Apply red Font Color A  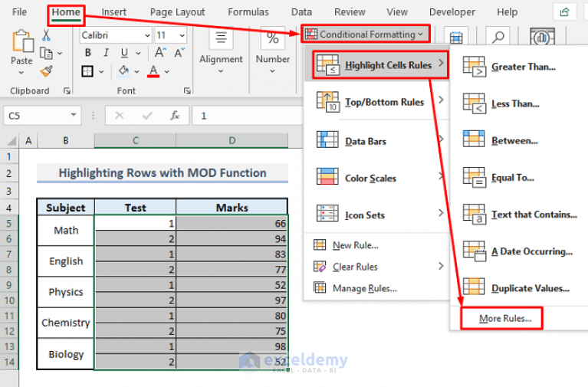[x=153, y=71]
